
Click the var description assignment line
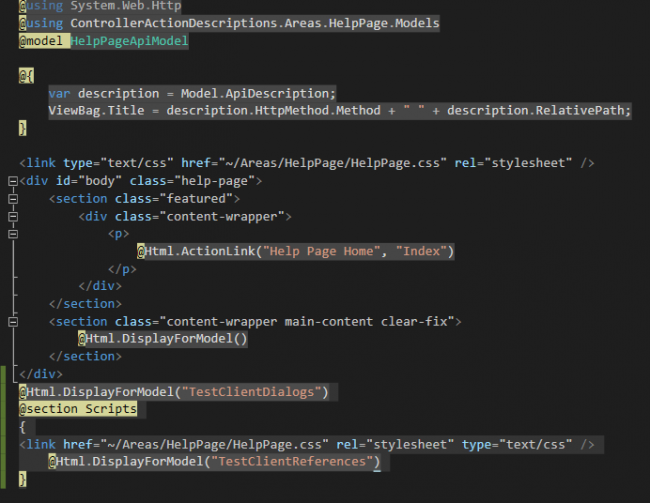coord(192,94)
